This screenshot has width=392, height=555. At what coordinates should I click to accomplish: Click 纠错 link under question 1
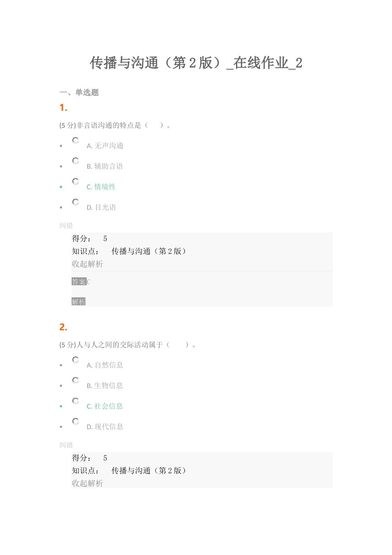point(66,225)
